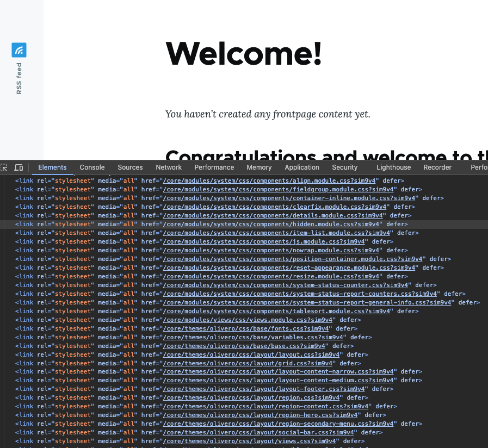
Task: Open item-list.module.css link
Action: (x=278, y=233)
